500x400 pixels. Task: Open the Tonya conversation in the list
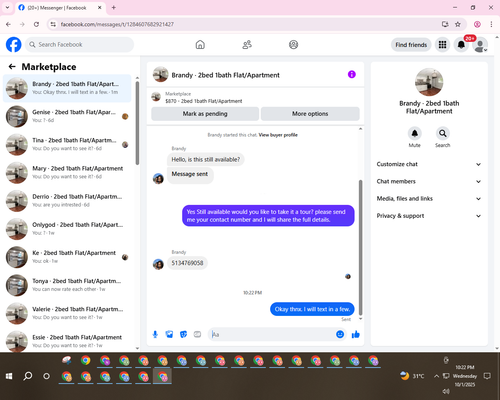point(67,285)
